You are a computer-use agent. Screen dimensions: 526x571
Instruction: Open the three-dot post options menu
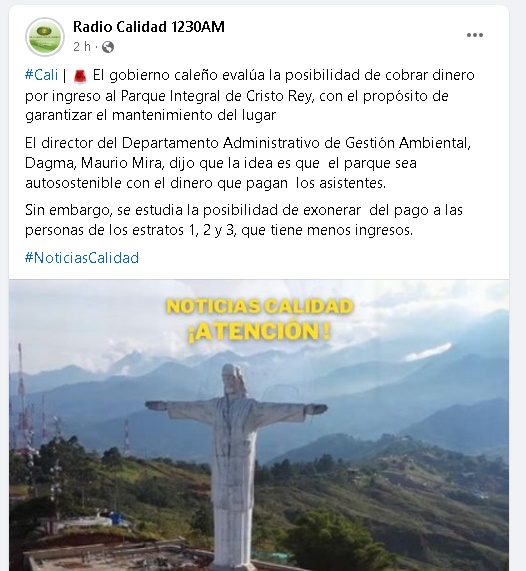tap(475, 35)
